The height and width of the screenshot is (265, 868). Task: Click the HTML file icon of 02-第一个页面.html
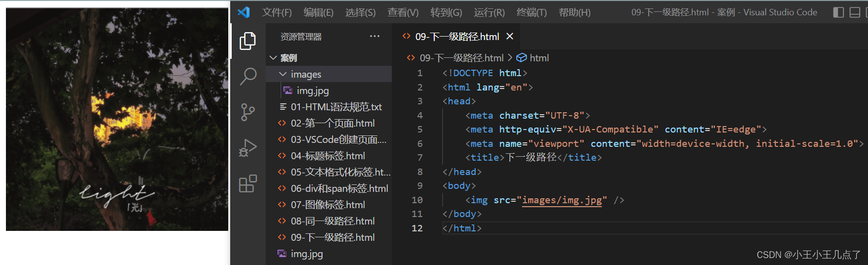(282, 123)
